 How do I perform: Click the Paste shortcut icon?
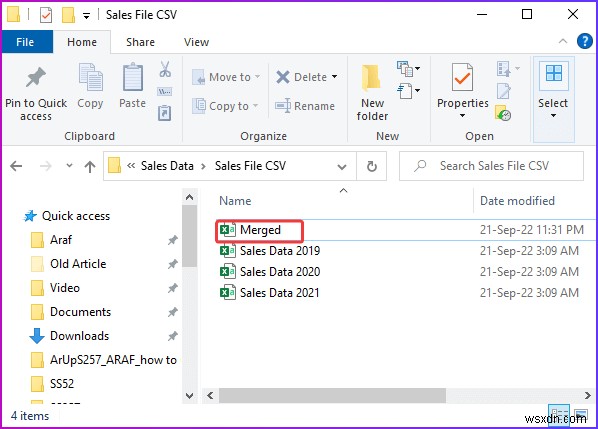pyautogui.click(x=165, y=113)
